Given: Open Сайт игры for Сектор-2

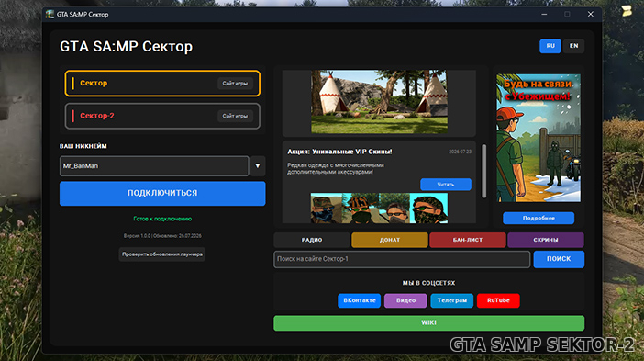Looking at the screenshot, I should 235,116.
